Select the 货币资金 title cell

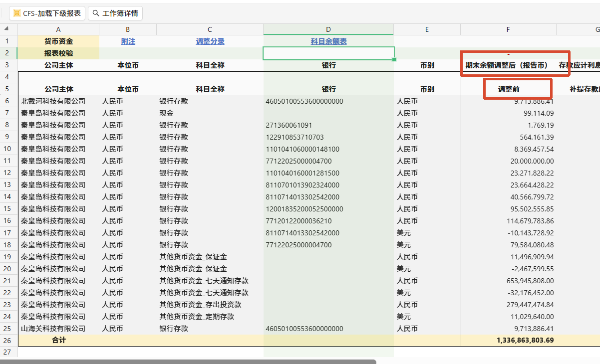(58, 41)
